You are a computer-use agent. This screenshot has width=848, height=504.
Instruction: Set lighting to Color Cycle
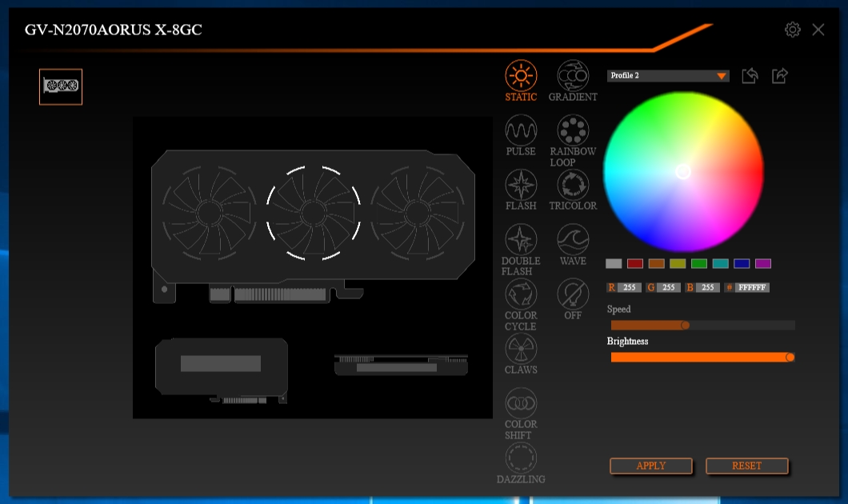point(521,305)
